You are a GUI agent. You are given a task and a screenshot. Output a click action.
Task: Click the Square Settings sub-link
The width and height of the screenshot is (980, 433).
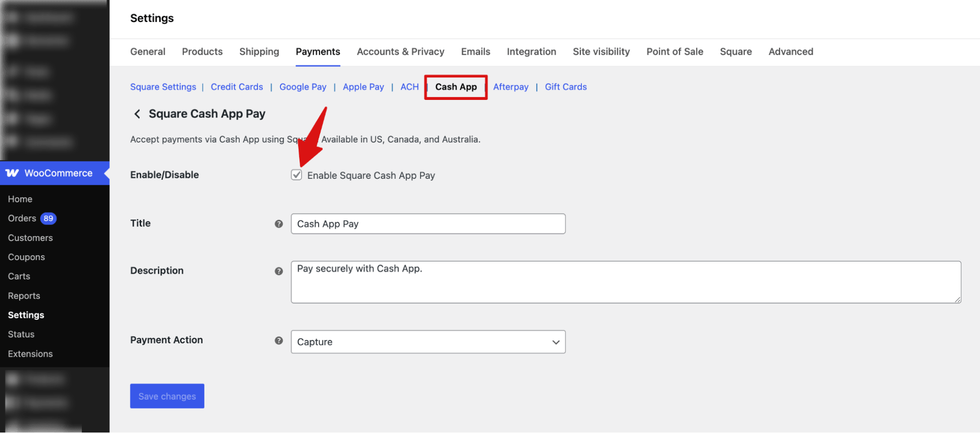(x=163, y=87)
